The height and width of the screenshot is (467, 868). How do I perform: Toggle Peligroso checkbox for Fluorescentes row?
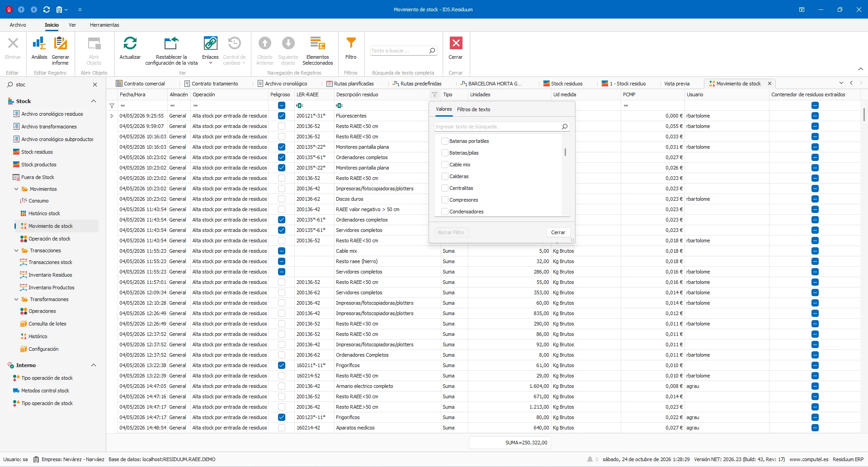282,116
